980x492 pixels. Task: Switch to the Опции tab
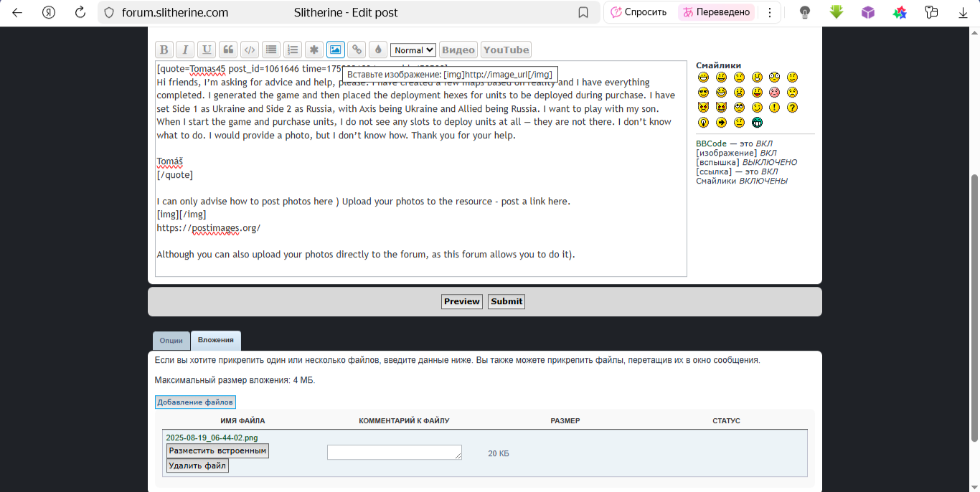171,341
